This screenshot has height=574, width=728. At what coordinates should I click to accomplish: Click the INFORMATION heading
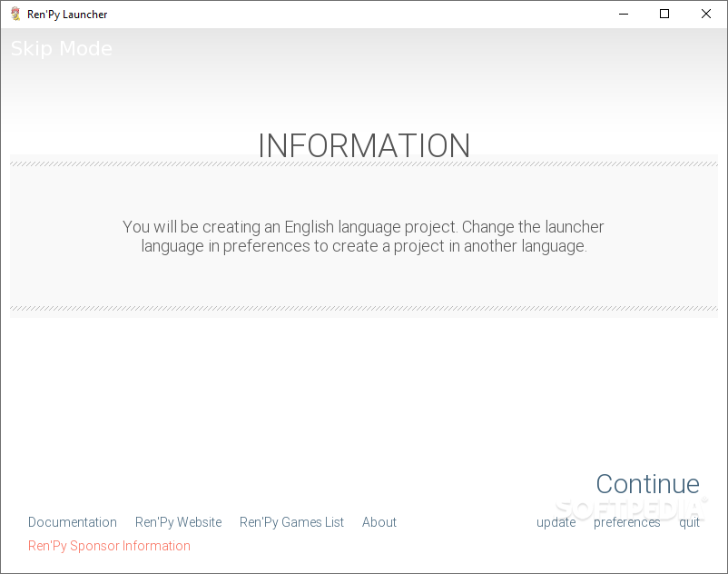[364, 145]
